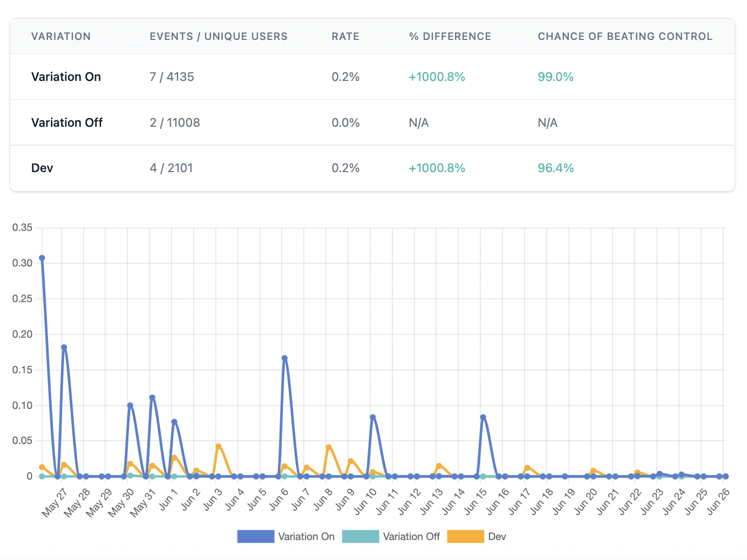The height and width of the screenshot is (560, 747).
Task: Click the Jun 20 Dev orange data point
Action: (x=593, y=471)
